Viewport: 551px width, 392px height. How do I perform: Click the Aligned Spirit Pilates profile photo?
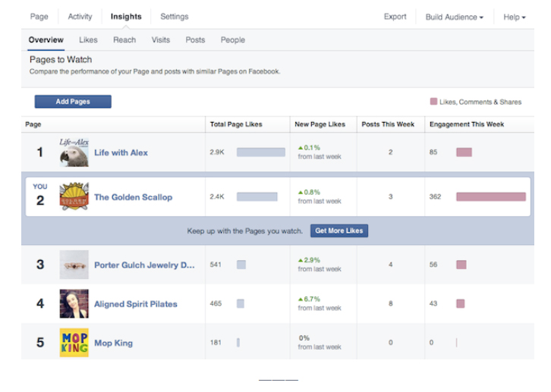coord(74,303)
